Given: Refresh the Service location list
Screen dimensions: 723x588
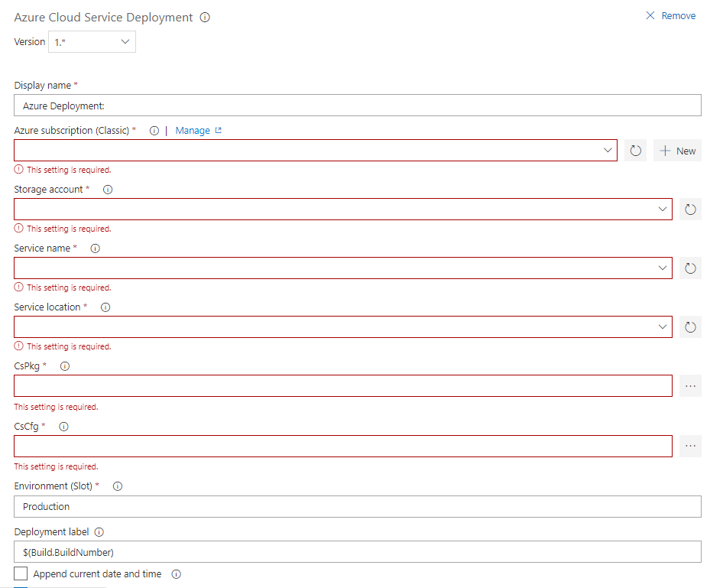Looking at the screenshot, I should [690, 327].
